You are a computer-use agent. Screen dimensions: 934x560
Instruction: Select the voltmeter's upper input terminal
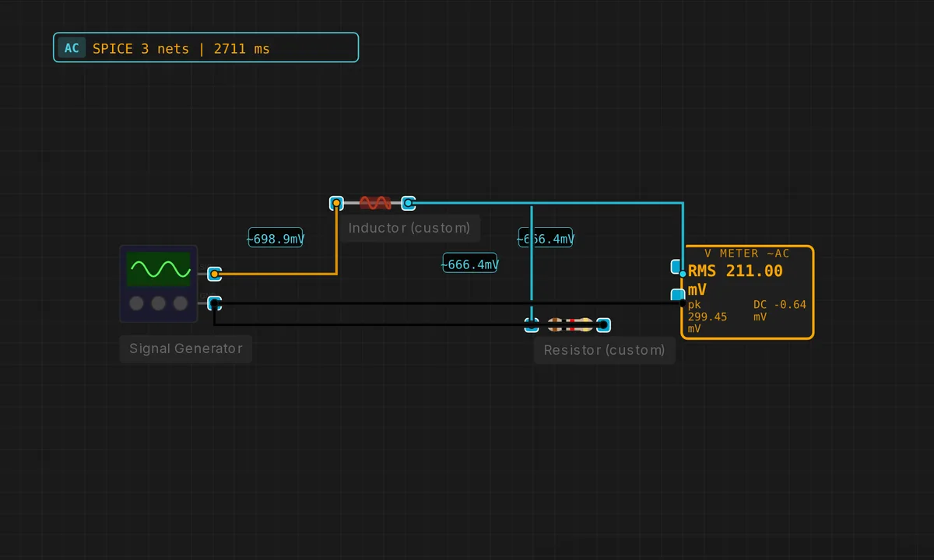coord(677,267)
